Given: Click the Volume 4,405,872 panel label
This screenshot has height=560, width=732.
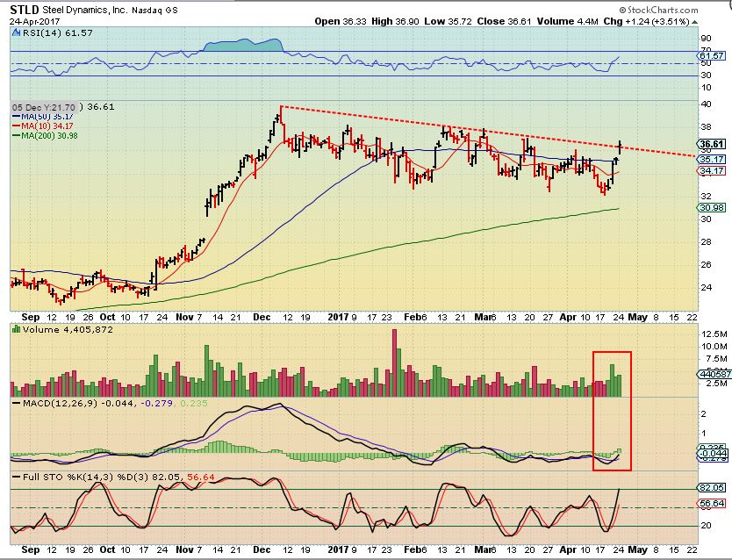Looking at the screenshot, I should tap(68, 329).
